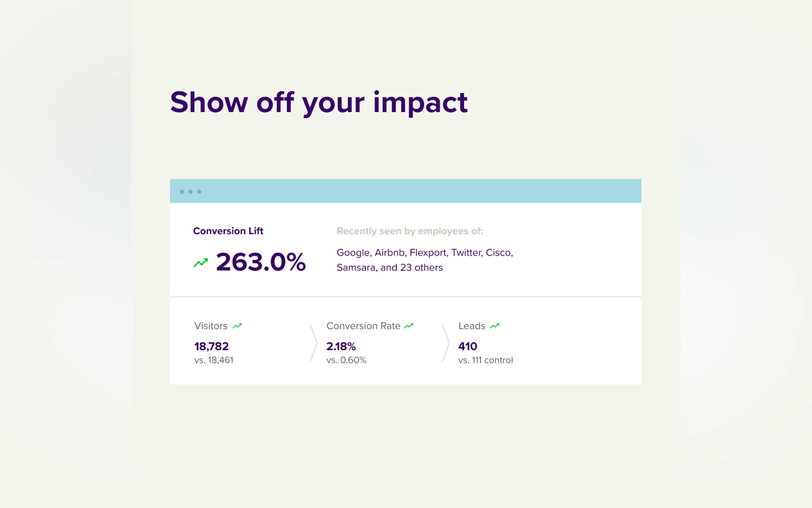Image resolution: width=812 pixels, height=508 pixels.
Task: Click the green trend arrow beside 263.0%
Action: point(201,262)
